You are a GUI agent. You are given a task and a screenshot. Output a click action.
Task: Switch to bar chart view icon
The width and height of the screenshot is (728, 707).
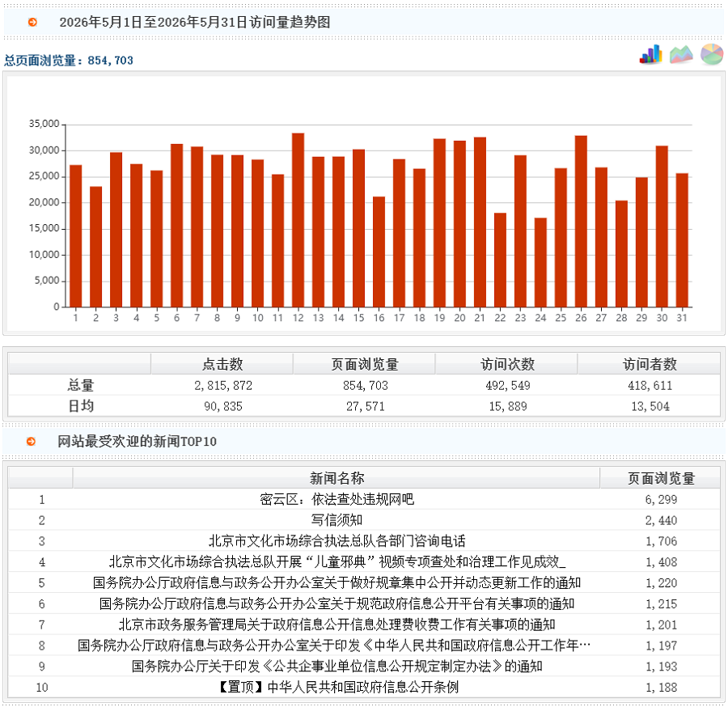(651, 55)
